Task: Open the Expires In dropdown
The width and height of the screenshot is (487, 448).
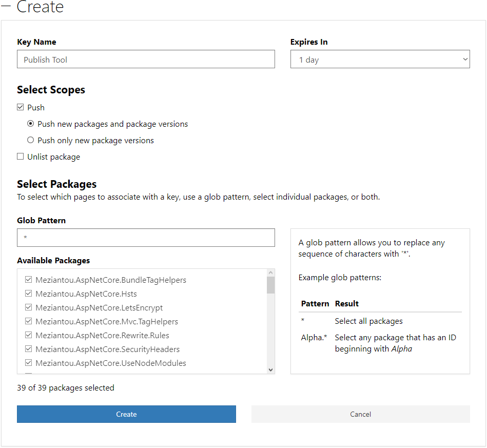Action: click(x=380, y=60)
